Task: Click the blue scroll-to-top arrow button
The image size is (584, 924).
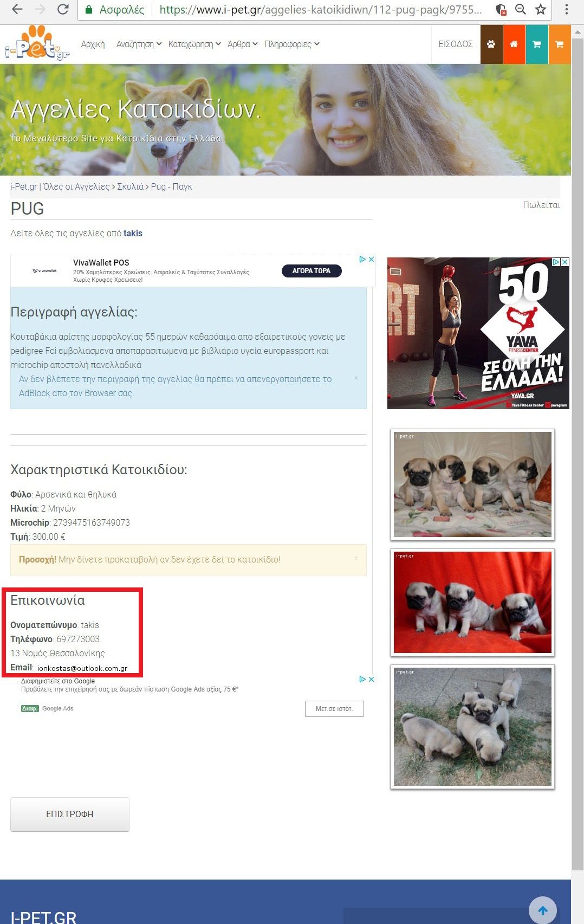Action: point(543,910)
